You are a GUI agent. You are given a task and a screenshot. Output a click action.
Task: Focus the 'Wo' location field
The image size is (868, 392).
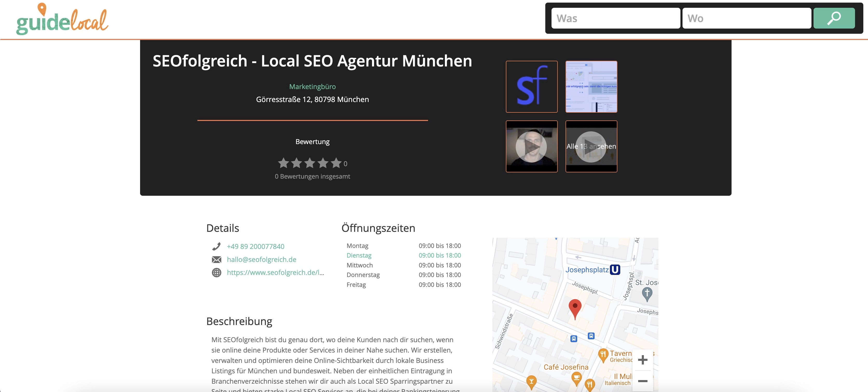pos(747,18)
